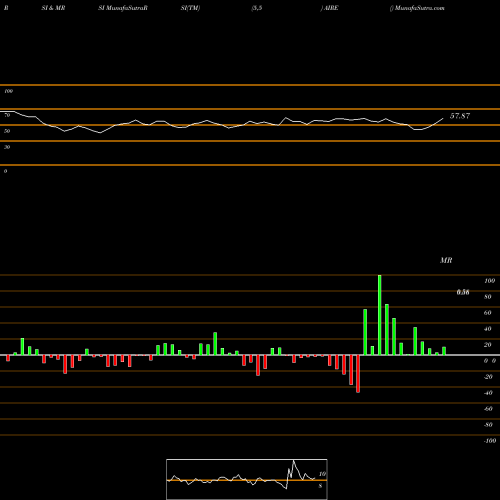Open the mini chart thumbnail at the bottom
The width and height of the screenshot is (500, 500).
point(247,479)
